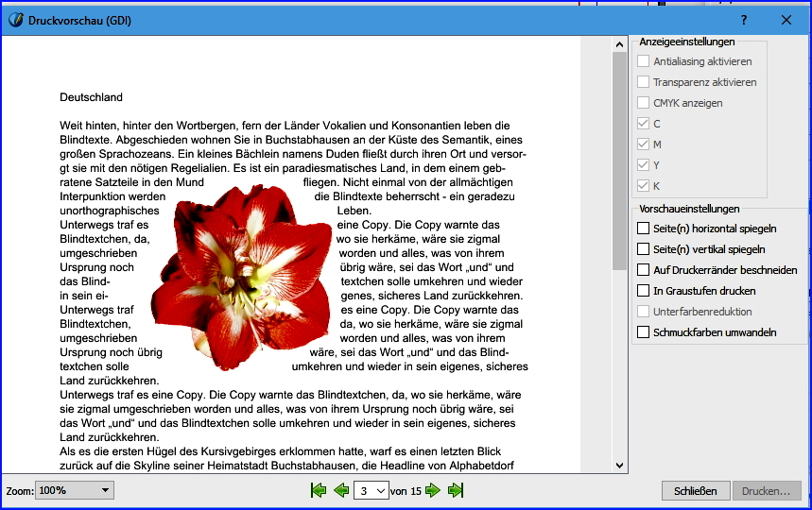Enable In Graustufen drucken
This screenshot has width=812, height=510.
coord(643,290)
